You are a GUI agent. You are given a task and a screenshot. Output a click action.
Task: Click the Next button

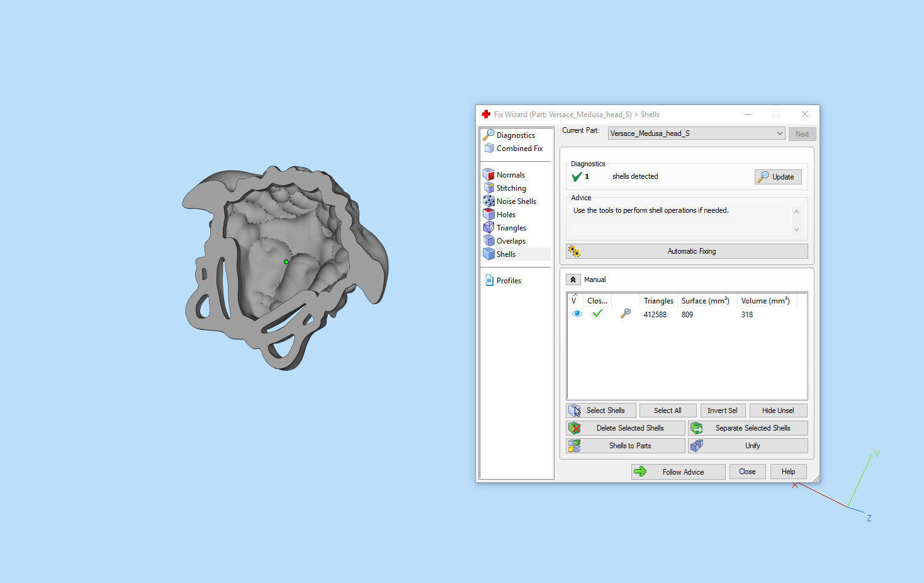tap(802, 134)
